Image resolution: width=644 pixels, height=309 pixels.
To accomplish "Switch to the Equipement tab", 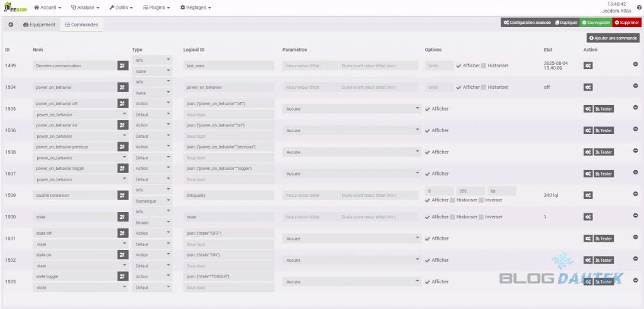I will (38, 25).
